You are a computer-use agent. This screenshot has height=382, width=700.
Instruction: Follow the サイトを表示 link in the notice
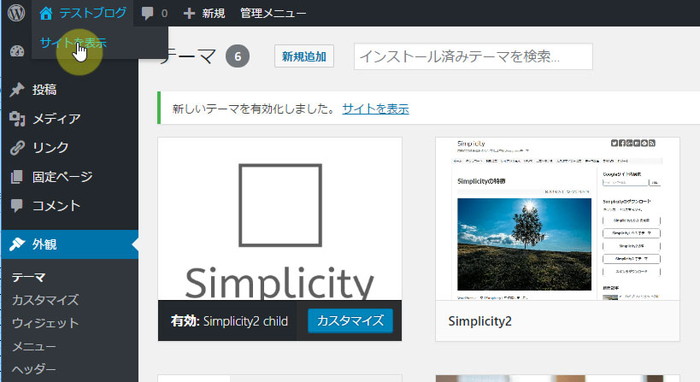375,109
